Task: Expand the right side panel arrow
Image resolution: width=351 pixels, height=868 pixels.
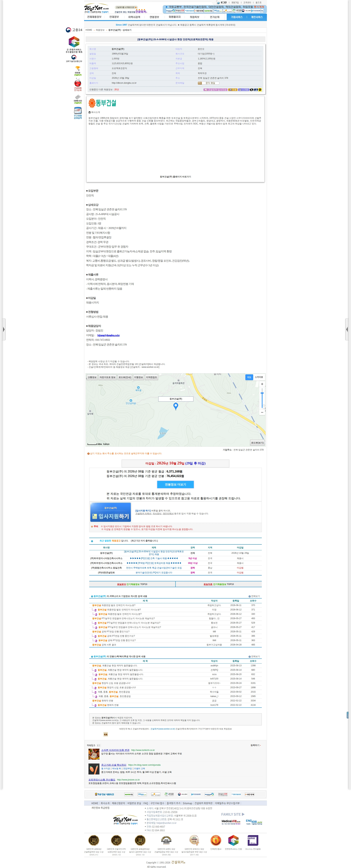Action: point(347,329)
